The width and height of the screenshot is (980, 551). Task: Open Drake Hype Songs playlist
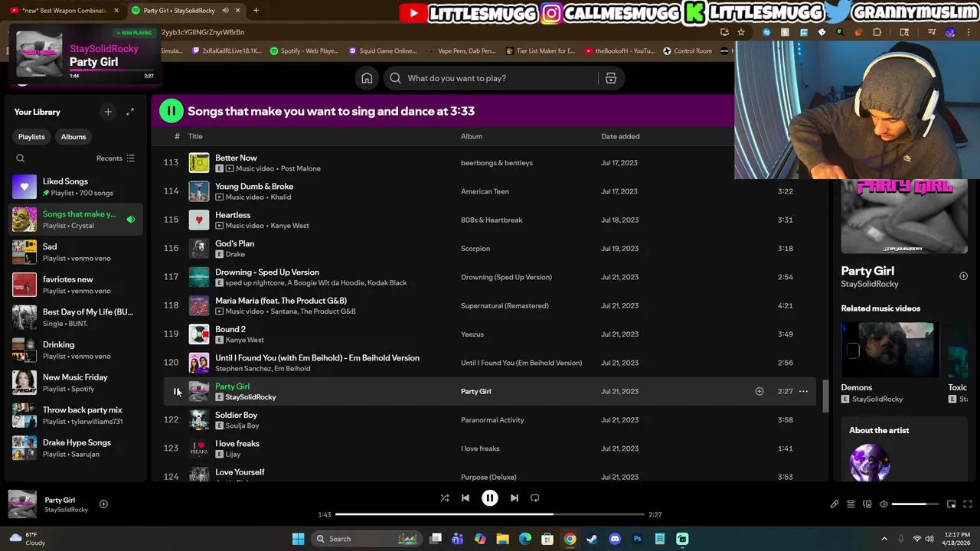tap(76, 448)
